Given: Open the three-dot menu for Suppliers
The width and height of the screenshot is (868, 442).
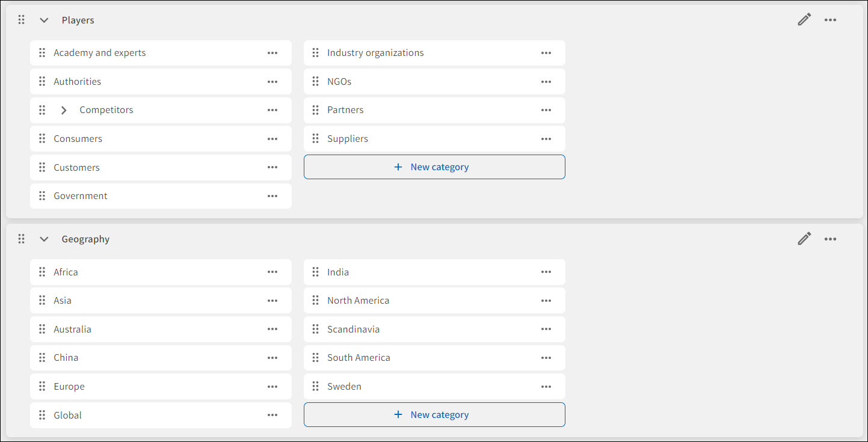Looking at the screenshot, I should point(546,139).
